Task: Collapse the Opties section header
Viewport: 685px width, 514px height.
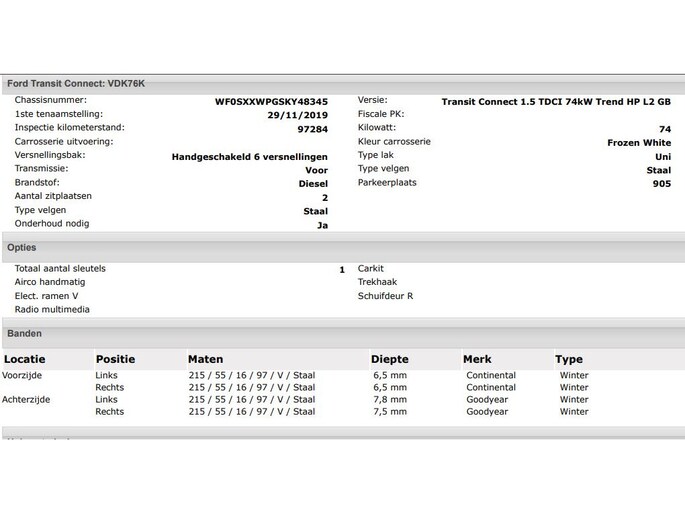Action: coord(22,247)
